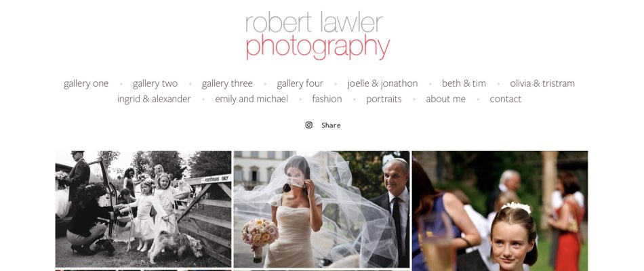This screenshot has height=271, width=644.
Task: Open the Share link
Action: point(331,125)
